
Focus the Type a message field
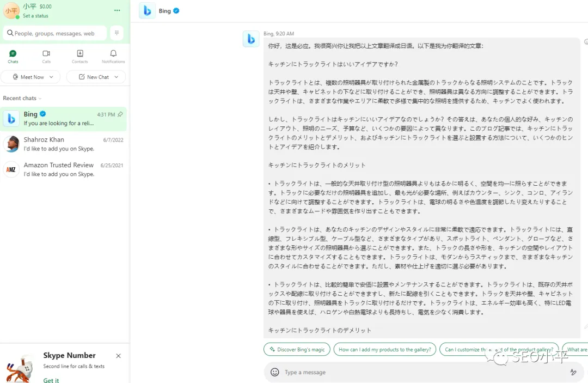[x=424, y=372]
